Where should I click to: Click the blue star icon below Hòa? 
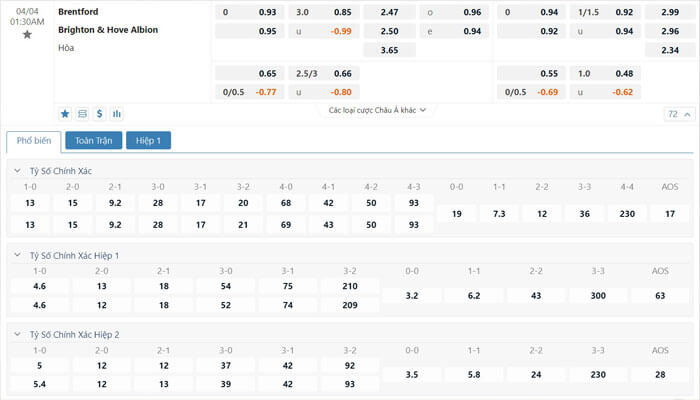tap(65, 114)
